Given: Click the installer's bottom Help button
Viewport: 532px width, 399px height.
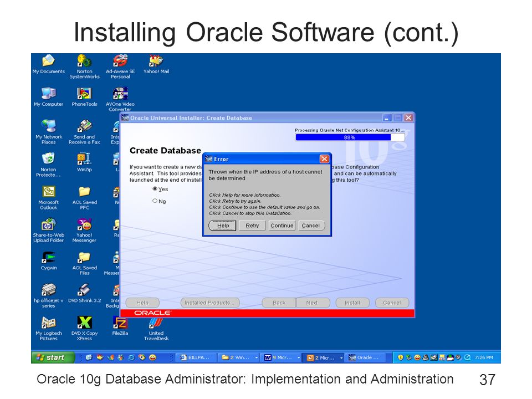Looking at the screenshot, I should pos(142,303).
